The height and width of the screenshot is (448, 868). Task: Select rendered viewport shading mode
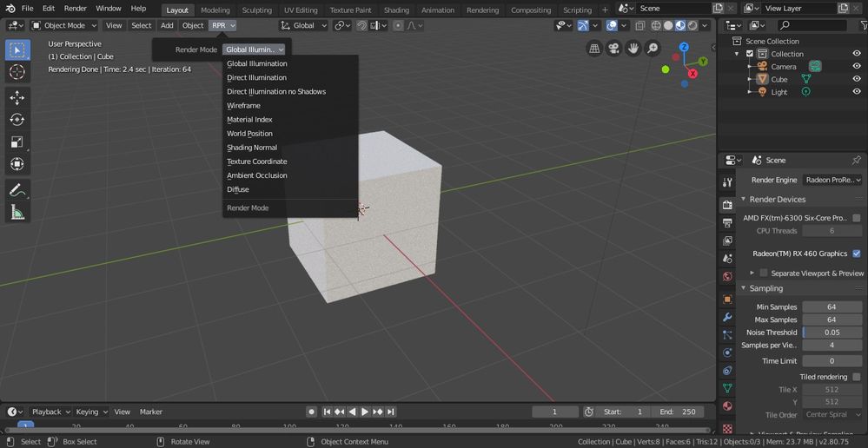click(692, 25)
